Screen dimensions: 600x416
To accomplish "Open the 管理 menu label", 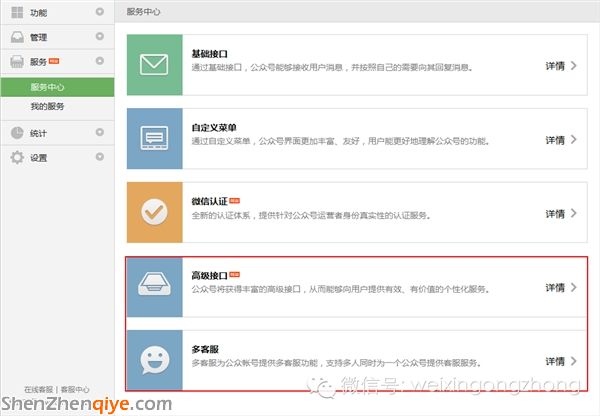I will point(38,38).
